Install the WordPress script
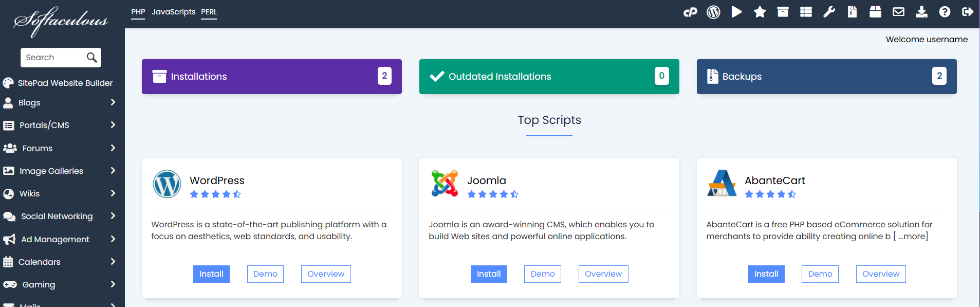Image resolution: width=980 pixels, height=307 pixels. click(x=211, y=274)
